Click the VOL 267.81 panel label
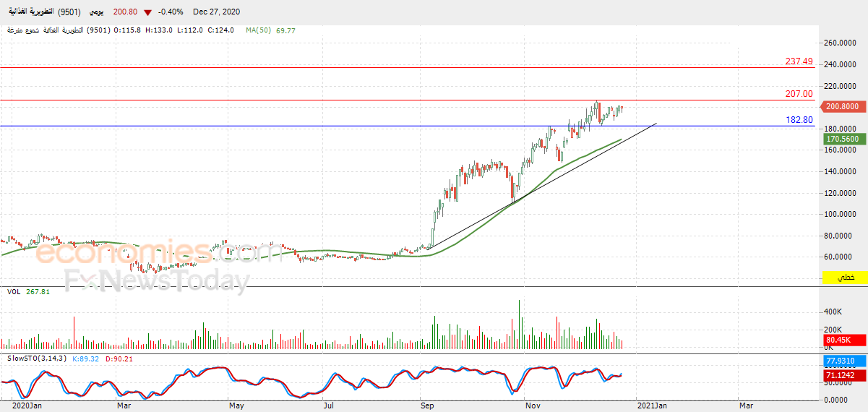The width and height of the screenshot is (868, 412). [x=29, y=291]
